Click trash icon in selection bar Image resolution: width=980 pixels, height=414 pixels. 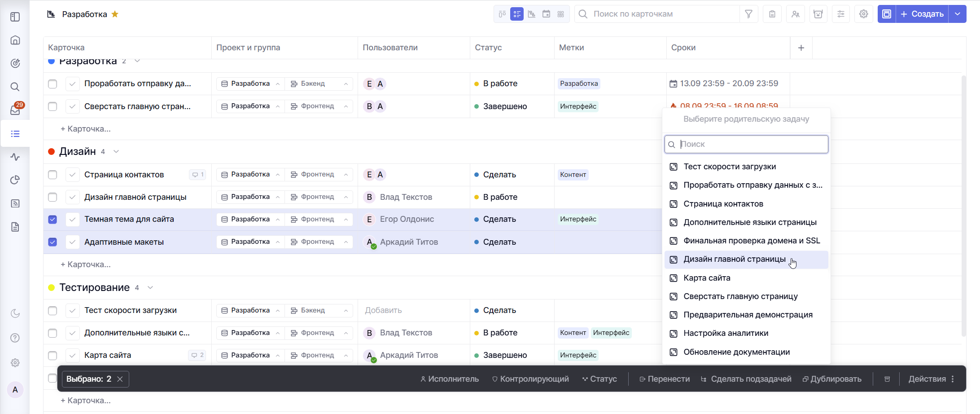[x=887, y=379]
